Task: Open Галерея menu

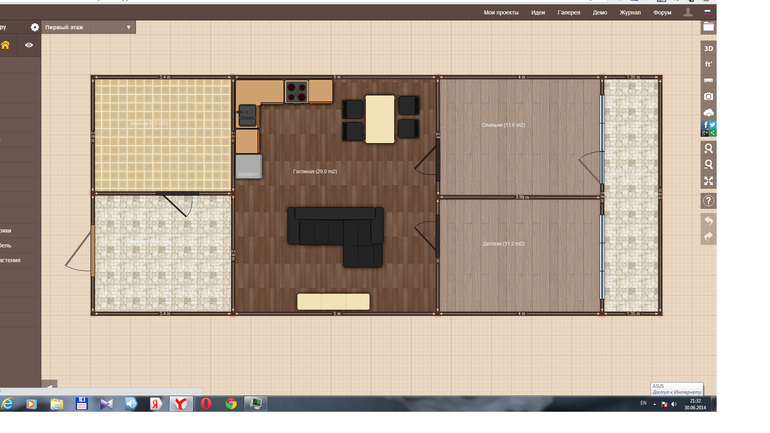Action: click(569, 13)
